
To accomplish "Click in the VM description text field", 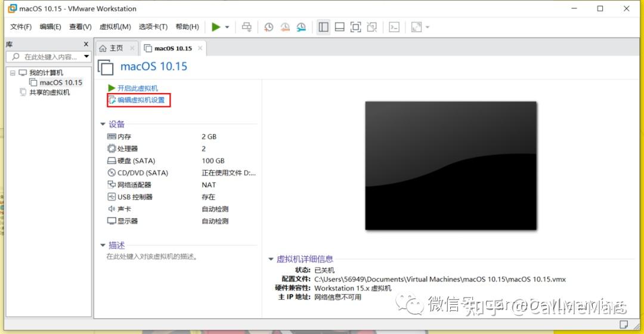I will (x=152, y=256).
